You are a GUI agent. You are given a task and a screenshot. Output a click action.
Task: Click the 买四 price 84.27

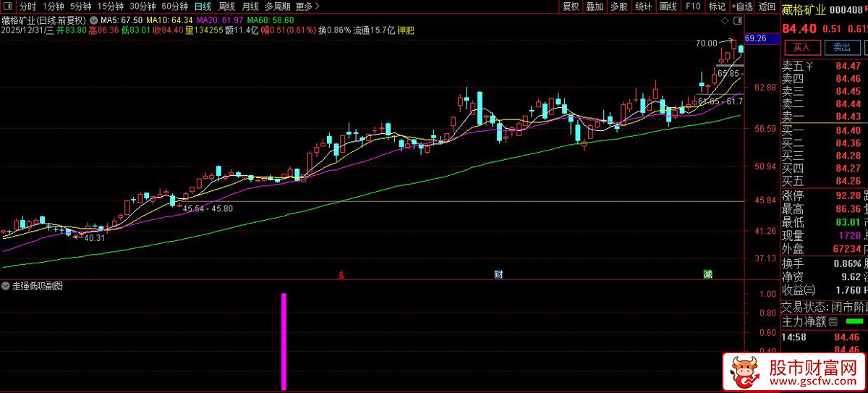tap(848, 169)
